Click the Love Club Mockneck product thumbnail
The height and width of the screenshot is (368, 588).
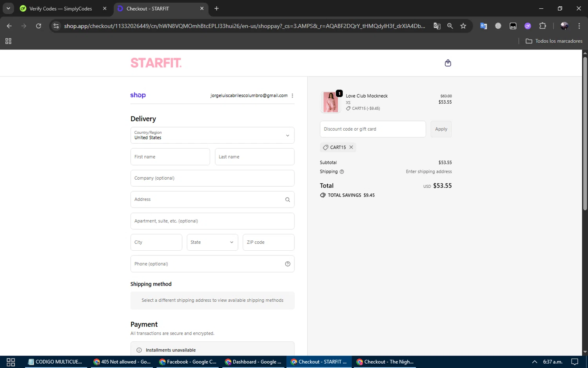tap(331, 102)
